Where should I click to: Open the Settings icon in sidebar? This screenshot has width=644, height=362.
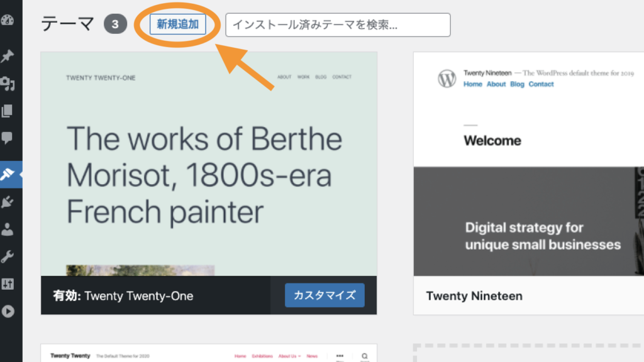[x=9, y=284]
